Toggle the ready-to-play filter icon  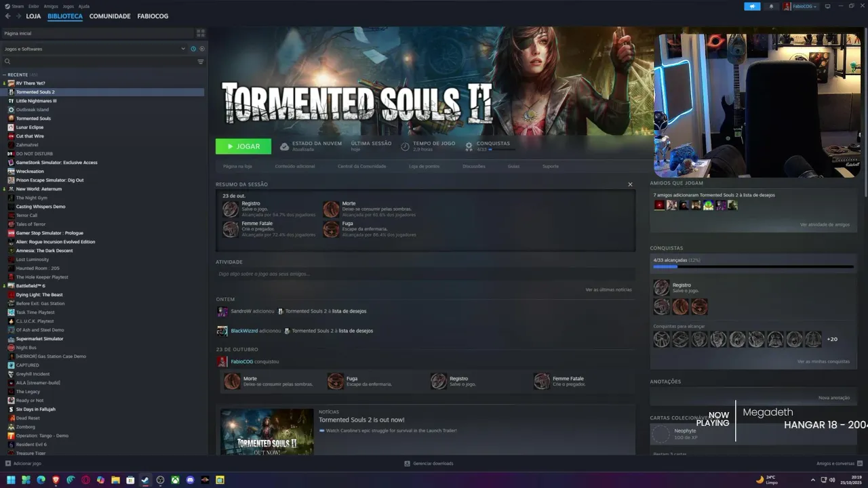(201, 49)
